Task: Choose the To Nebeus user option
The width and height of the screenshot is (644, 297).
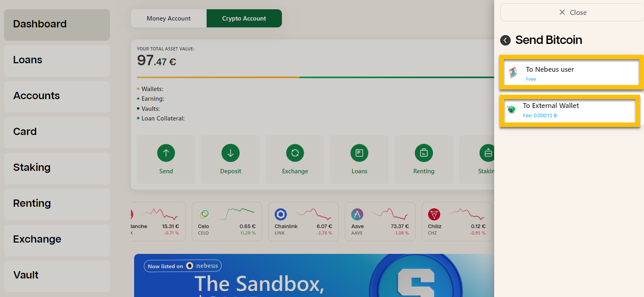Action: 571,73
